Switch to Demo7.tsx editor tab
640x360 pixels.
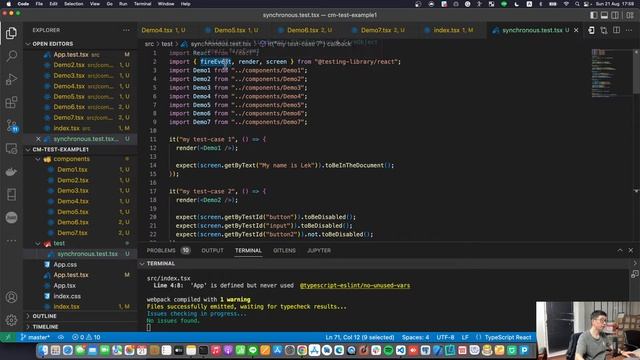coord(382,30)
